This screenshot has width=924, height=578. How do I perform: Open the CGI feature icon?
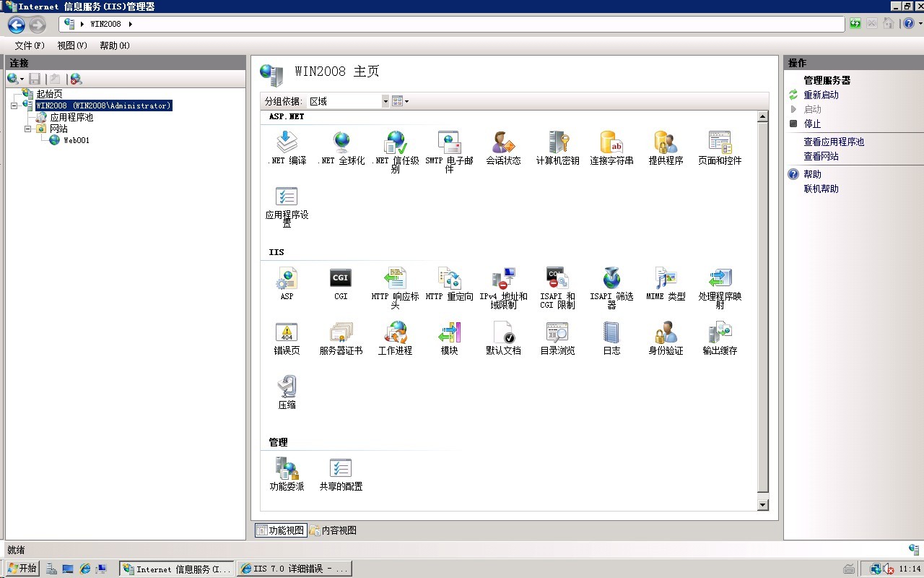coord(341,279)
